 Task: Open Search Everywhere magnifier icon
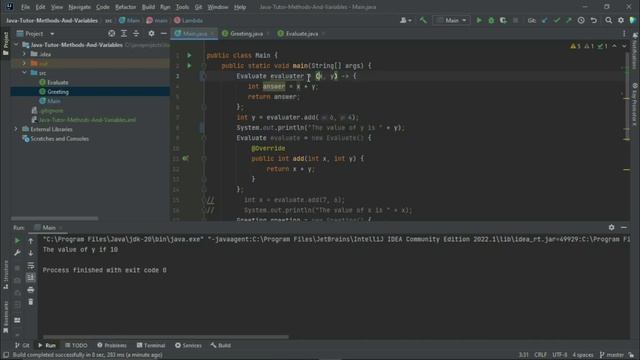609,20
